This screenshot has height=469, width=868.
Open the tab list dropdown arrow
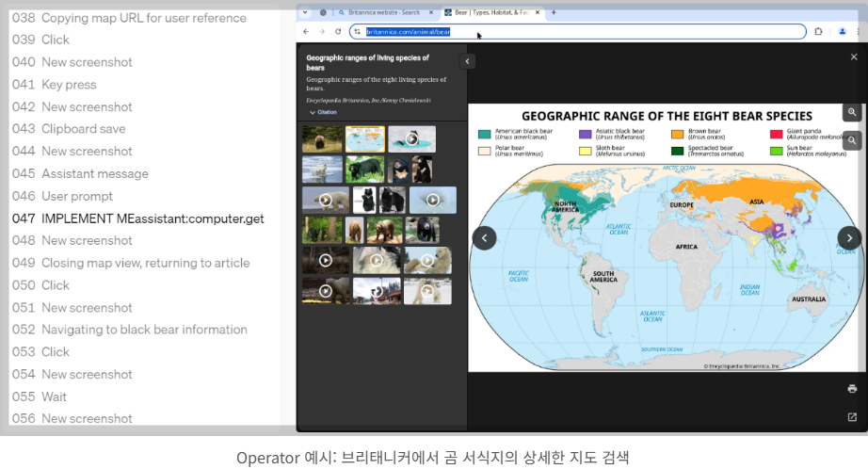(305, 12)
